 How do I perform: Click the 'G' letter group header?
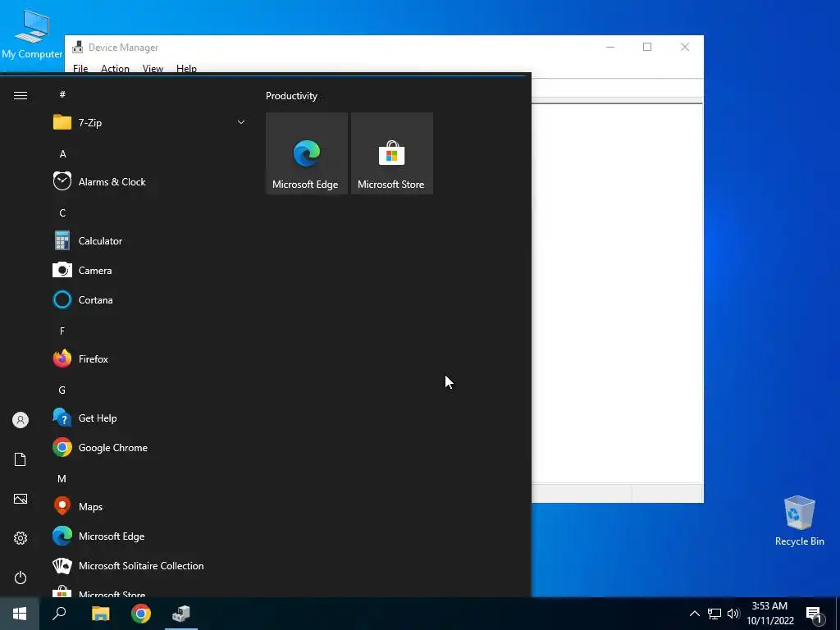(62, 390)
